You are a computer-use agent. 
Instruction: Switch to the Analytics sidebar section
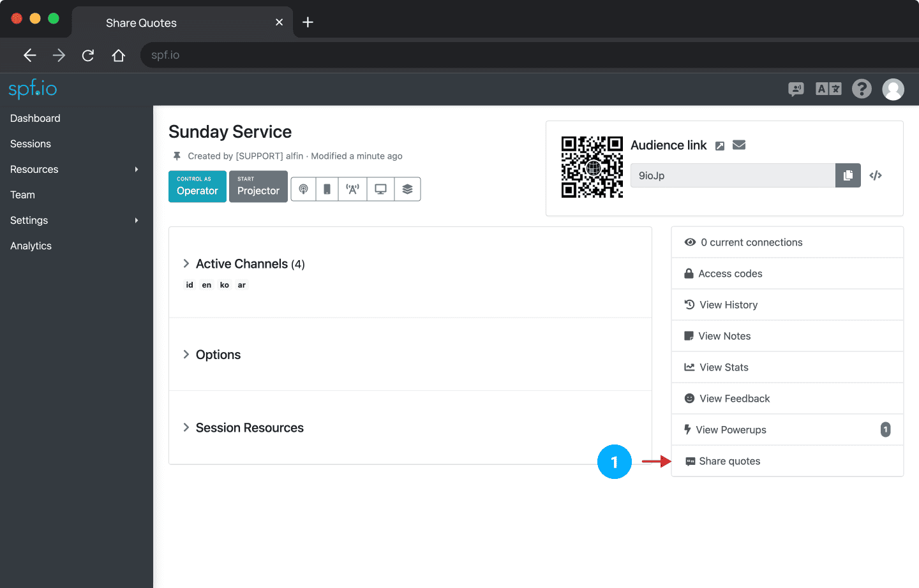(30, 246)
